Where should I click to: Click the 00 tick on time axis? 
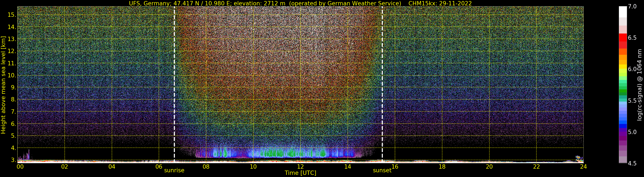pos(20,166)
